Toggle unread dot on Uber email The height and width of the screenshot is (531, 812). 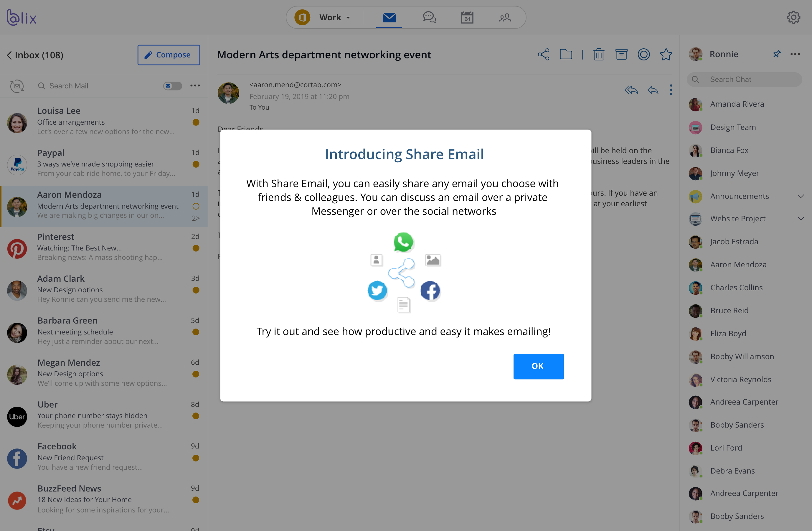pyautogui.click(x=196, y=416)
